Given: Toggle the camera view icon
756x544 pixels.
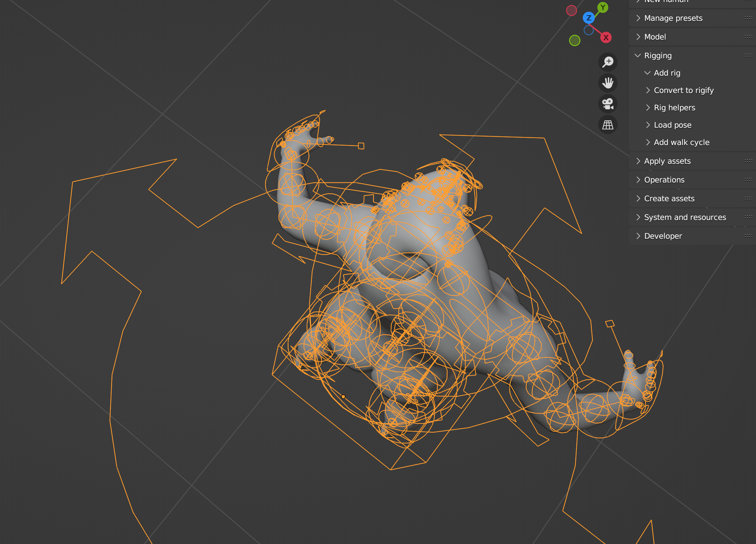Looking at the screenshot, I should [x=608, y=104].
